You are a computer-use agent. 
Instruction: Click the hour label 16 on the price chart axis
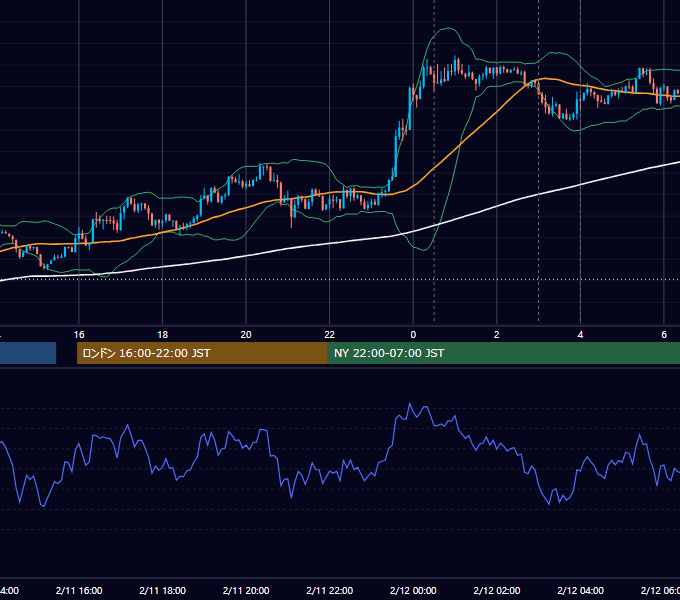tap(79, 335)
